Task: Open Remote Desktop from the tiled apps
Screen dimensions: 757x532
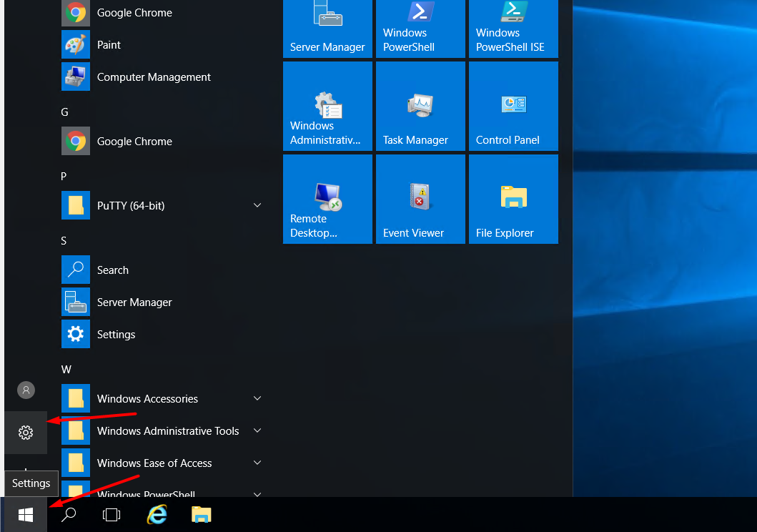Action: [x=327, y=198]
